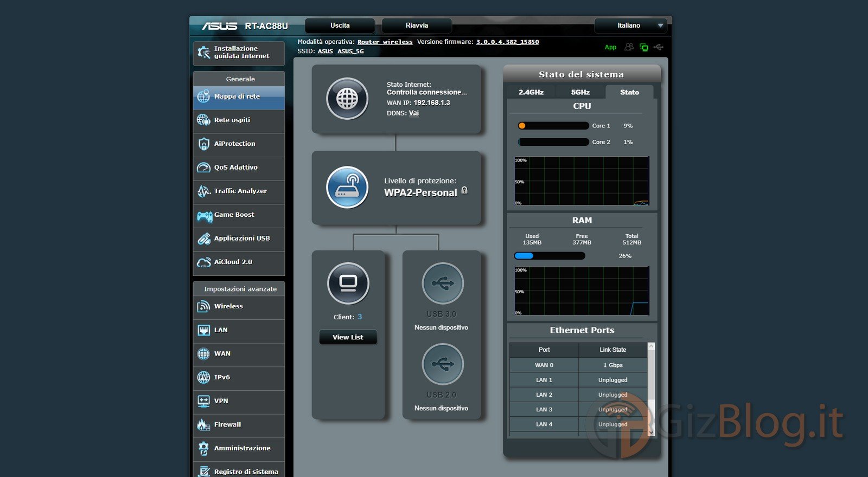Click the LAN 4 port cell
The height and width of the screenshot is (477, 868).
pyautogui.click(x=544, y=424)
